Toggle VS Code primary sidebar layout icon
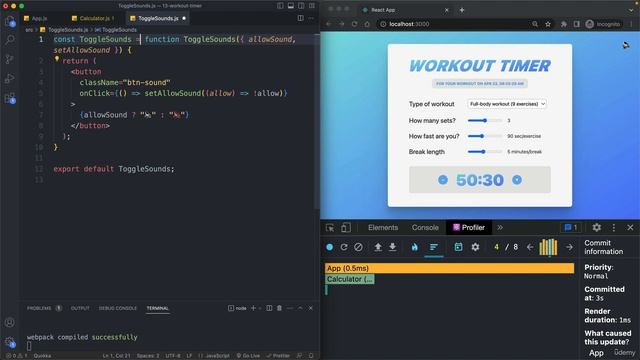640x360 pixels. (x=280, y=6)
